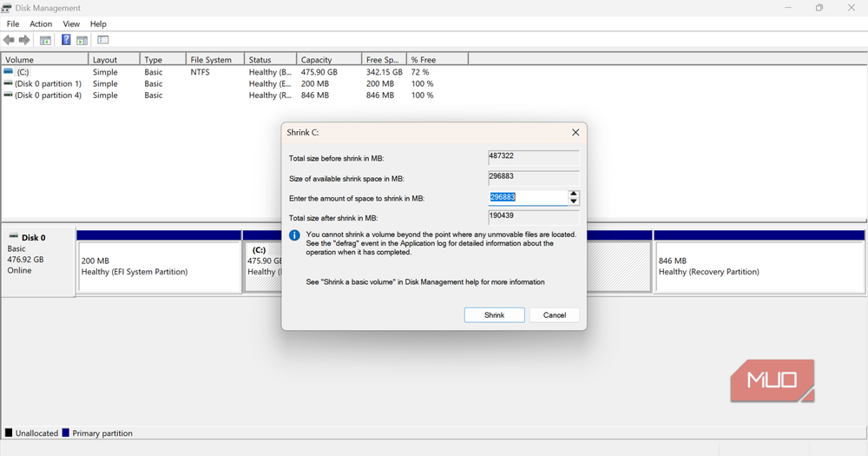The image size is (868, 456).
Task: Click the 846 MB capacity cell for partition 4
Action: (315, 96)
